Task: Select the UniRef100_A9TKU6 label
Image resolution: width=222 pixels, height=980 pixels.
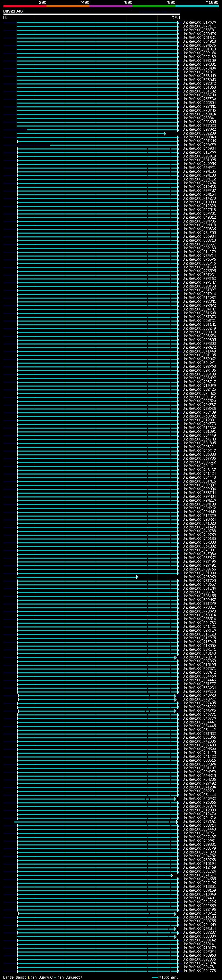Action: coord(199,141)
